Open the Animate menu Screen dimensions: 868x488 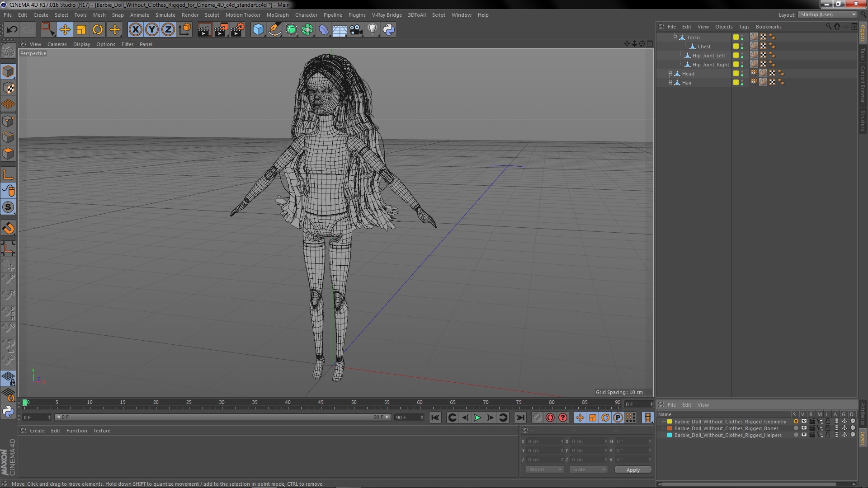point(139,14)
